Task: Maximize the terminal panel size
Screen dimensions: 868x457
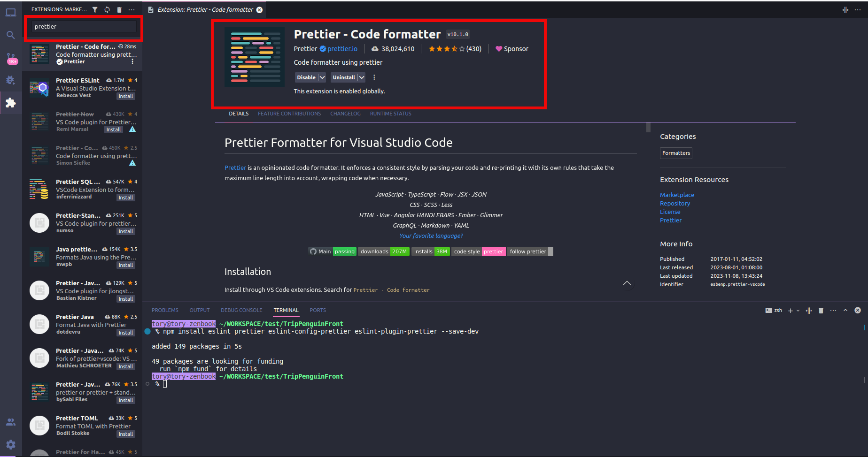Action: [845, 310]
